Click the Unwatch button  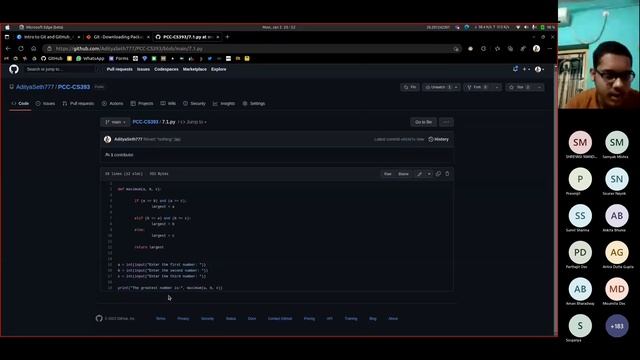point(437,87)
